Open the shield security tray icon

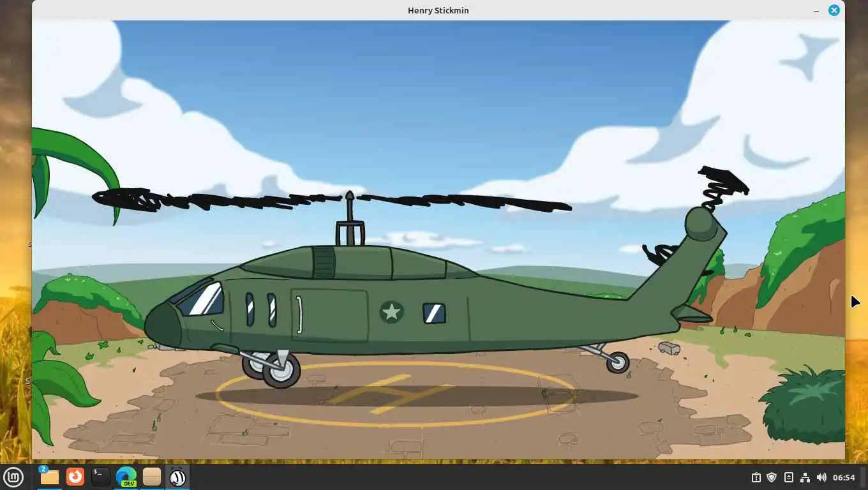(772, 477)
